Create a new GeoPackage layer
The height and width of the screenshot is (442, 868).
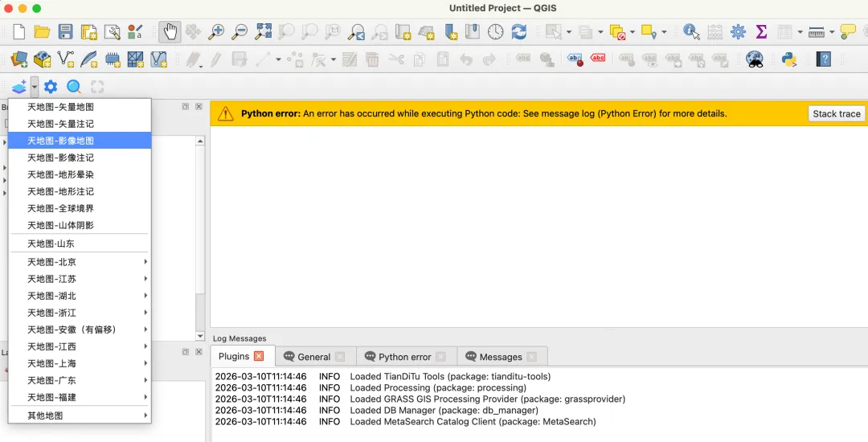(42, 59)
